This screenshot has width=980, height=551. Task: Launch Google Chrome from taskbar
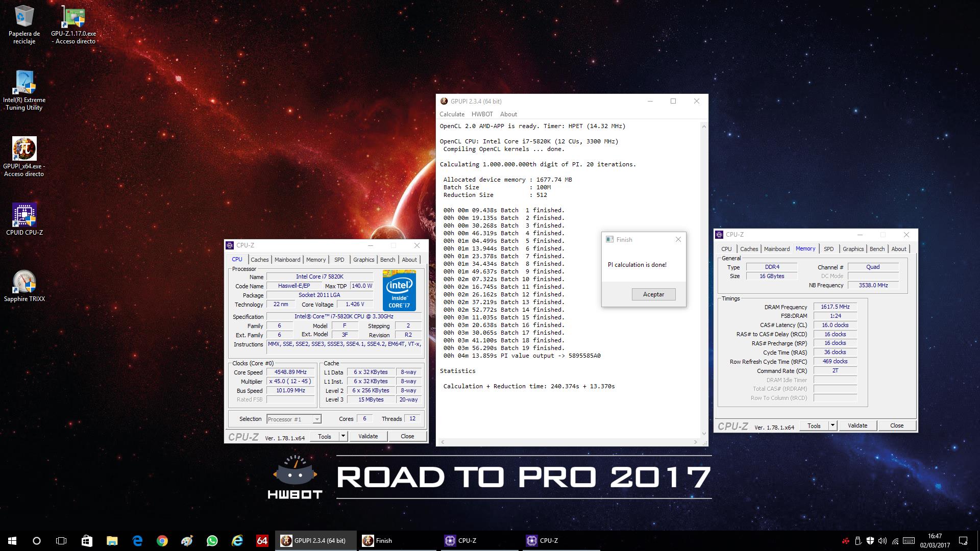[162, 541]
